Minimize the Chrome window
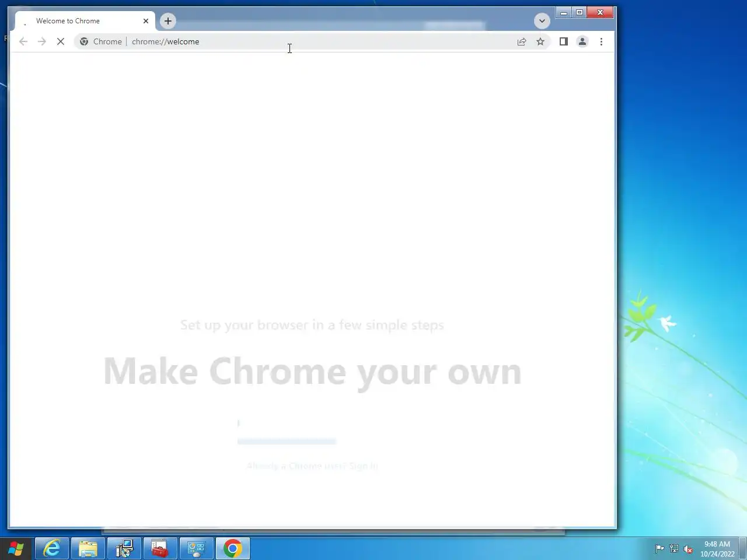The width and height of the screenshot is (747, 560). (564, 12)
